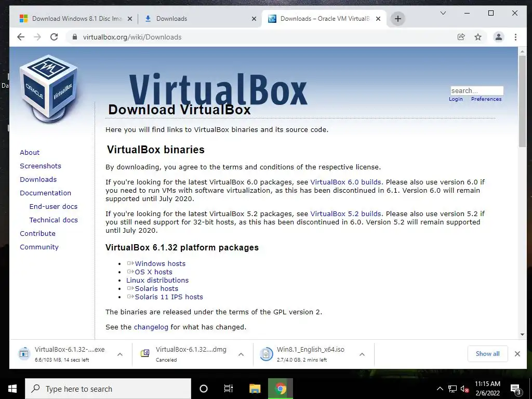This screenshot has height=399, width=532.
Task: Open About in the sidebar
Action: [x=30, y=152]
